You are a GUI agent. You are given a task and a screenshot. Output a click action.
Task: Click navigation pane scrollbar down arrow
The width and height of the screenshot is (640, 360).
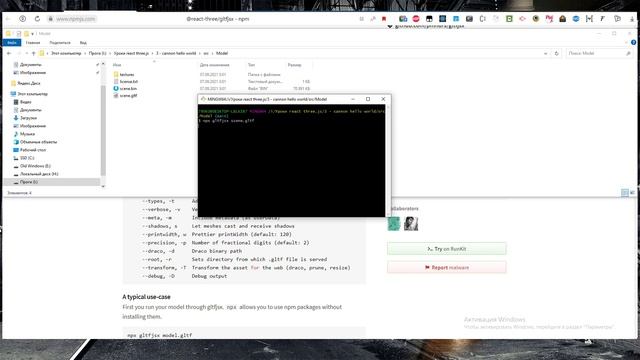point(103,186)
